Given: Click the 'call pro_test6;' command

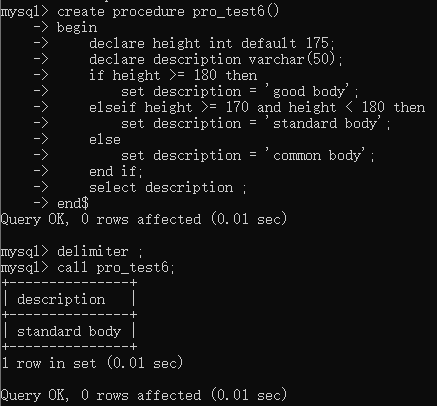Looking at the screenshot, I should pyautogui.click(x=116, y=268).
